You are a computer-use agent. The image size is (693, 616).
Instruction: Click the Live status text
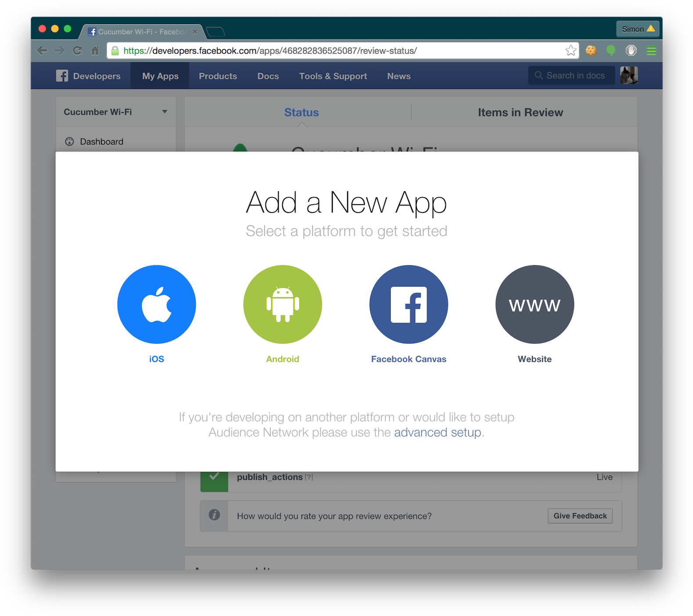click(x=604, y=477)
